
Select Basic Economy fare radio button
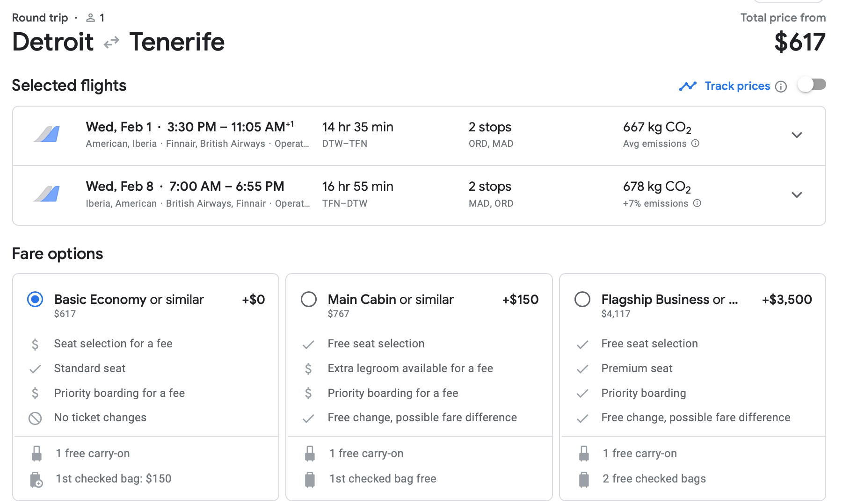[x=35, y=299]
